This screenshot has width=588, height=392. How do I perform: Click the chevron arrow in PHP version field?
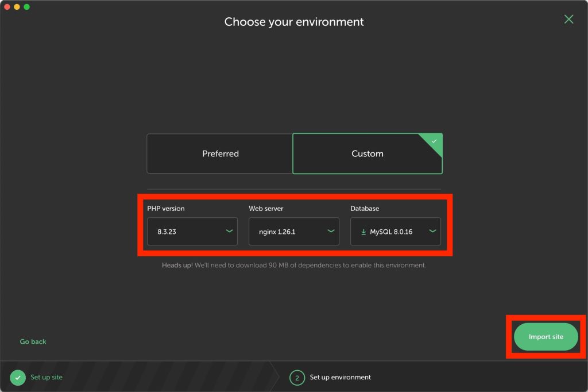click(229, 232)
